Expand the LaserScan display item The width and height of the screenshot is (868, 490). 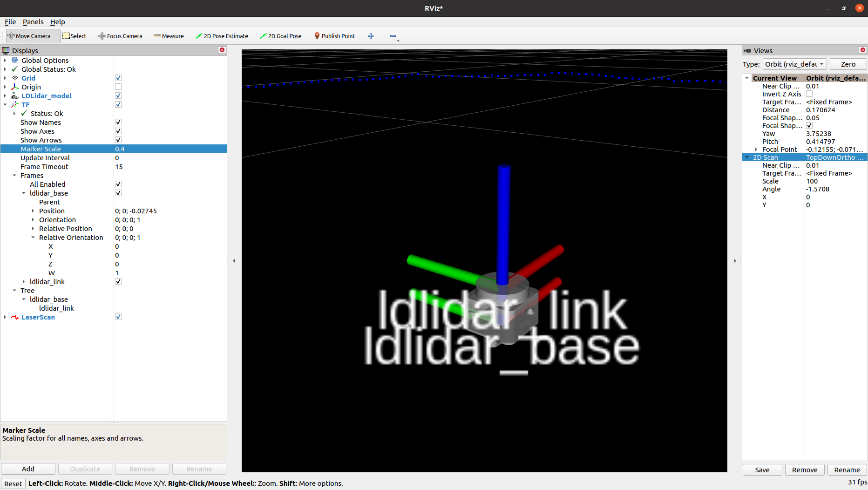pos(5,317)
